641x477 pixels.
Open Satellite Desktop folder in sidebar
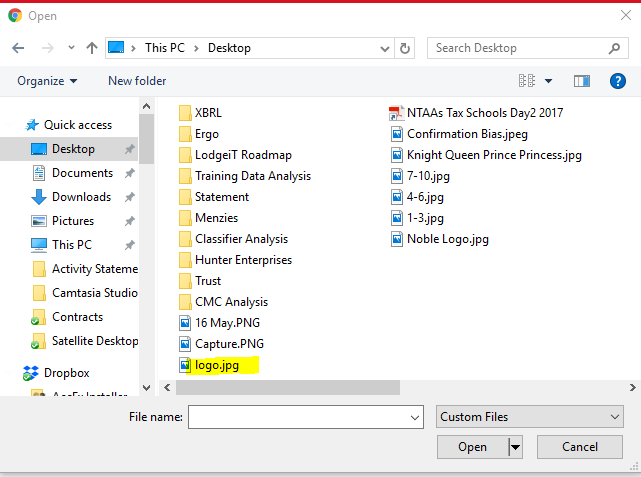coord(85,341)
